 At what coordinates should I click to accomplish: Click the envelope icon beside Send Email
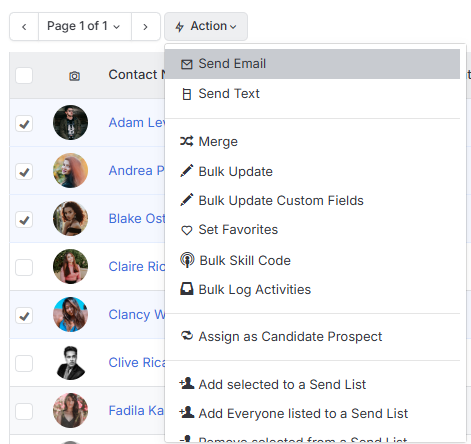click(x=187, y=64)
